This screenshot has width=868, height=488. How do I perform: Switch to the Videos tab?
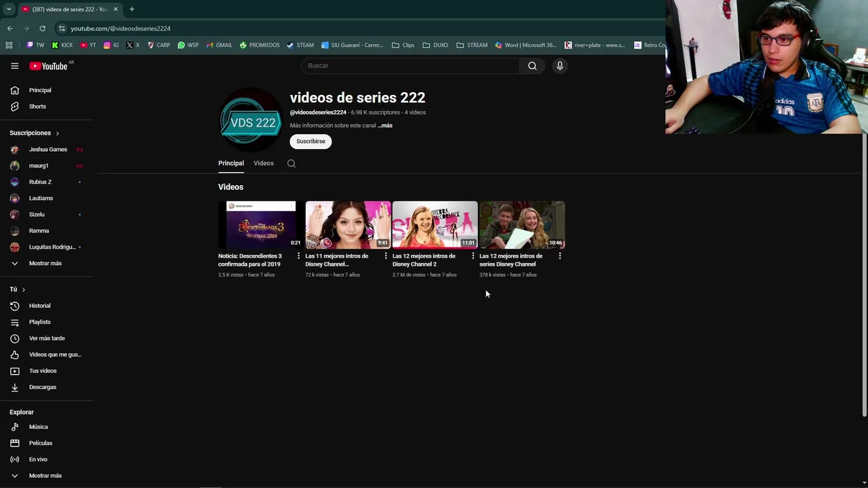[264, 163]
